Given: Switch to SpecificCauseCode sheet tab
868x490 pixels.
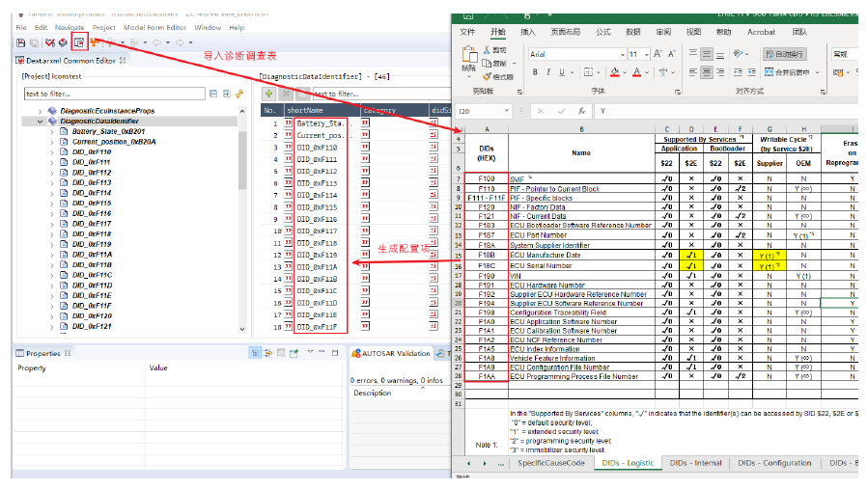Looking at the screenshot, I should [x=550, y=463].
